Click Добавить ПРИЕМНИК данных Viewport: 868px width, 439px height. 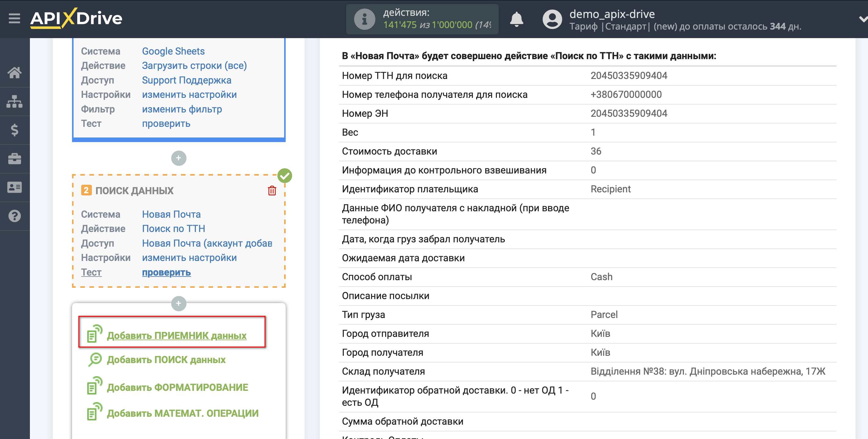point(177,335)
